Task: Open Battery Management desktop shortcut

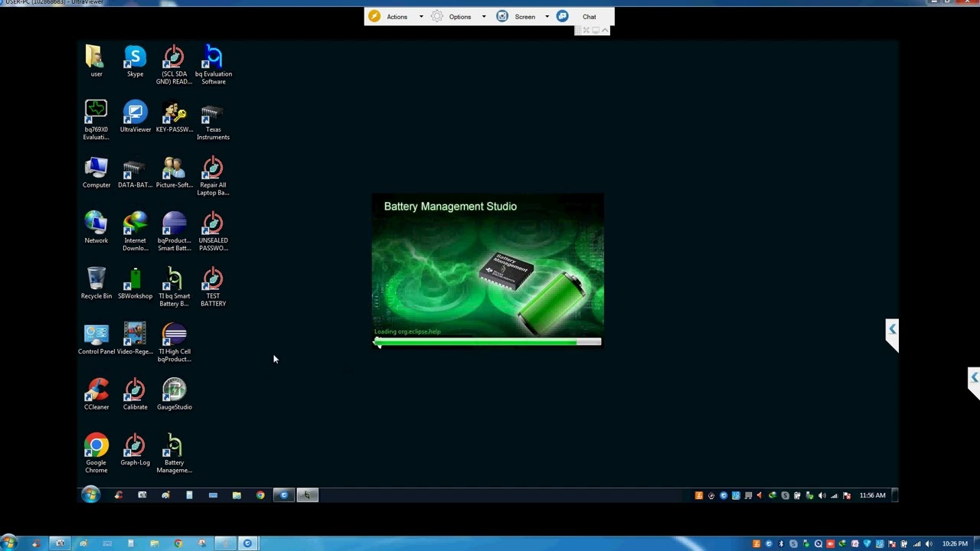Action: [174, 453]
